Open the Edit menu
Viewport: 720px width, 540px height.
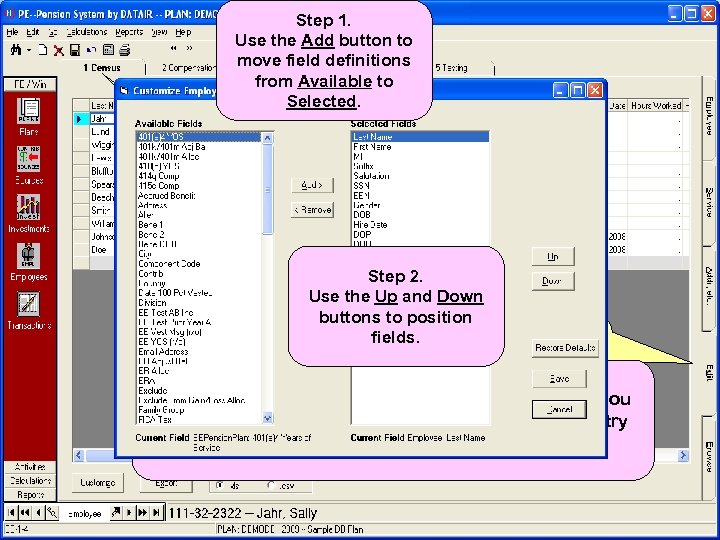(33, 32)
